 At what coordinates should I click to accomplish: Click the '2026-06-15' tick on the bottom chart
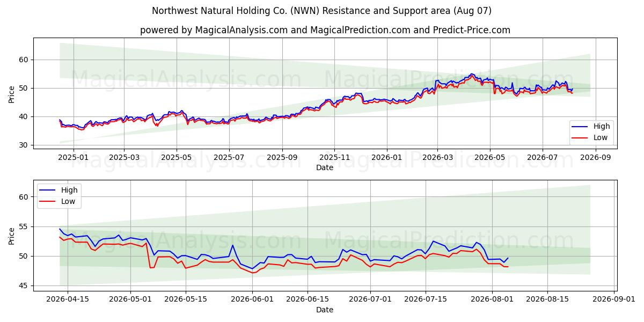click(x=308, y=300)
